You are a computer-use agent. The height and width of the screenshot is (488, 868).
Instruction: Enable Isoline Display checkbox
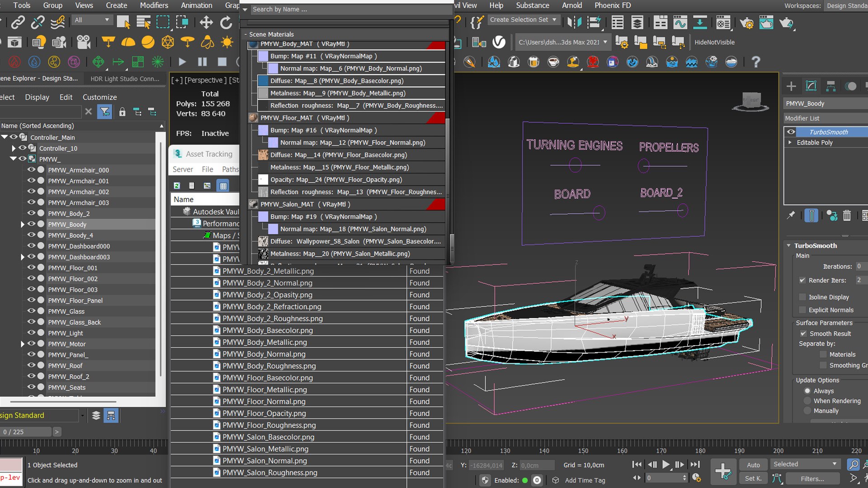[802, 297]
